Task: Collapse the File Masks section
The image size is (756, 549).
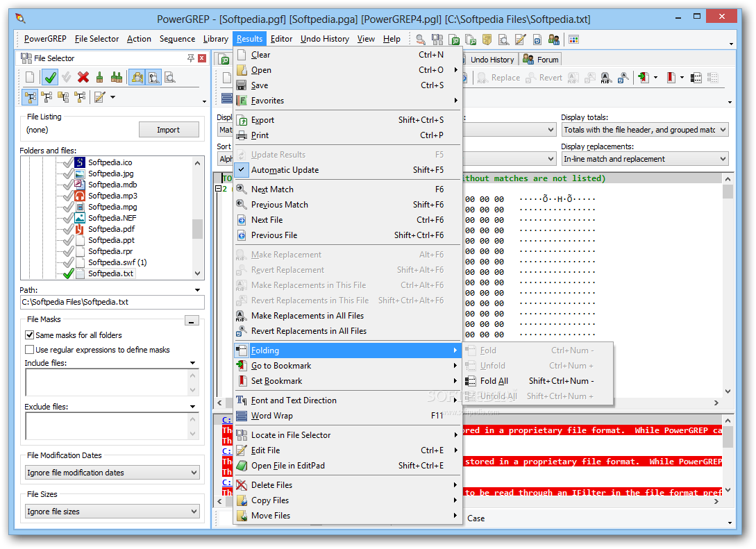Action: 192,321
